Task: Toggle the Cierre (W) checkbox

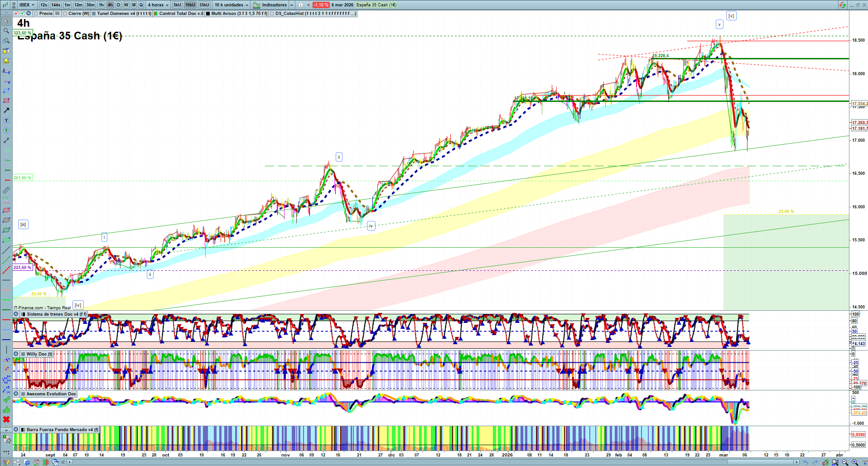Action: (x=65, y=14)
